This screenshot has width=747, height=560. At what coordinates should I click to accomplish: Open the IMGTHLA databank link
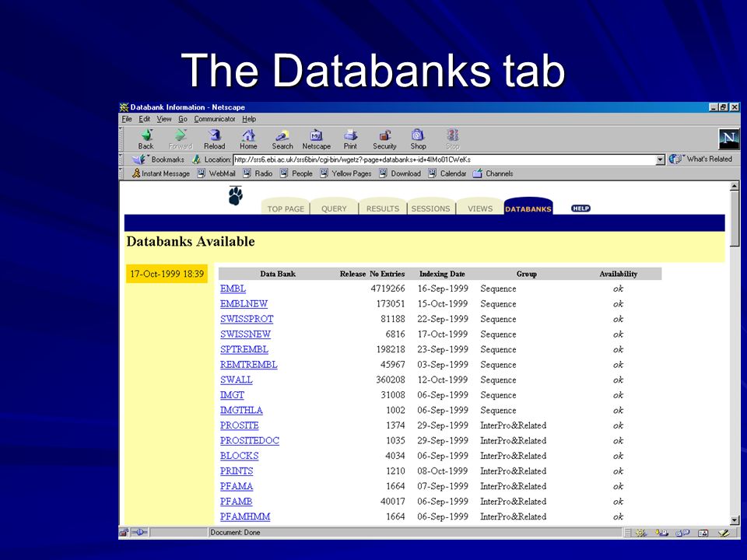[241, 411]
